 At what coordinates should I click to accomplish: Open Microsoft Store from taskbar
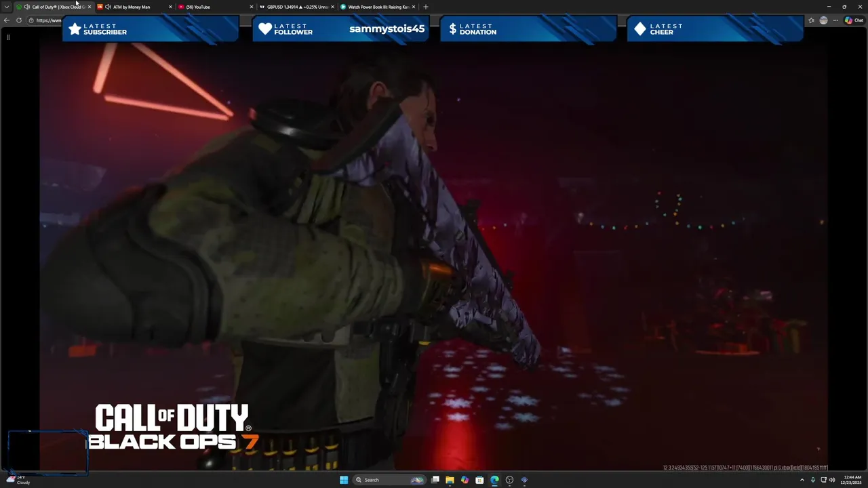click(479, 480)
